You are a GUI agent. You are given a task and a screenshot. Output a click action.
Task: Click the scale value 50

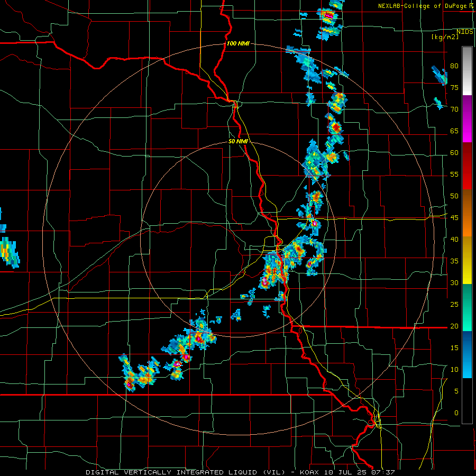coord(454,196)
